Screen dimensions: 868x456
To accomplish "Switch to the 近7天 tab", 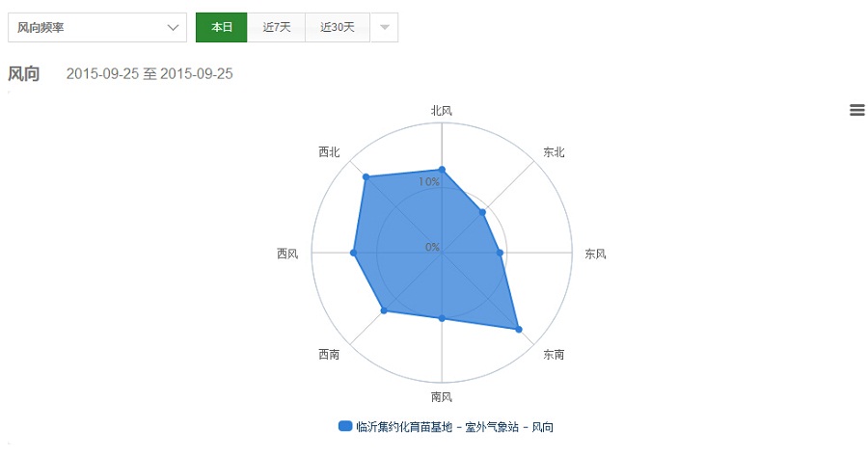I will 276,27.
